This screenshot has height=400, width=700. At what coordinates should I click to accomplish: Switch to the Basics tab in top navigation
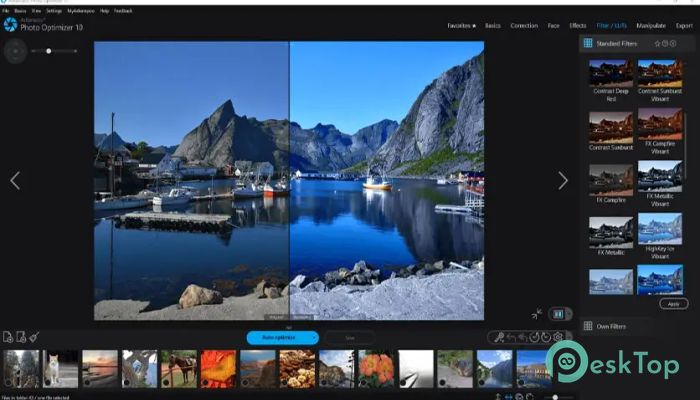[493, 26]
